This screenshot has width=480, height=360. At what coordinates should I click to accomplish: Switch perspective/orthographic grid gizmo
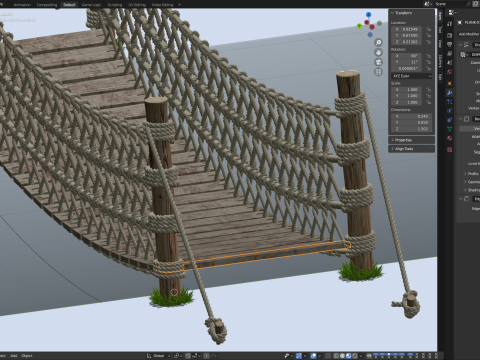point(378,72)
